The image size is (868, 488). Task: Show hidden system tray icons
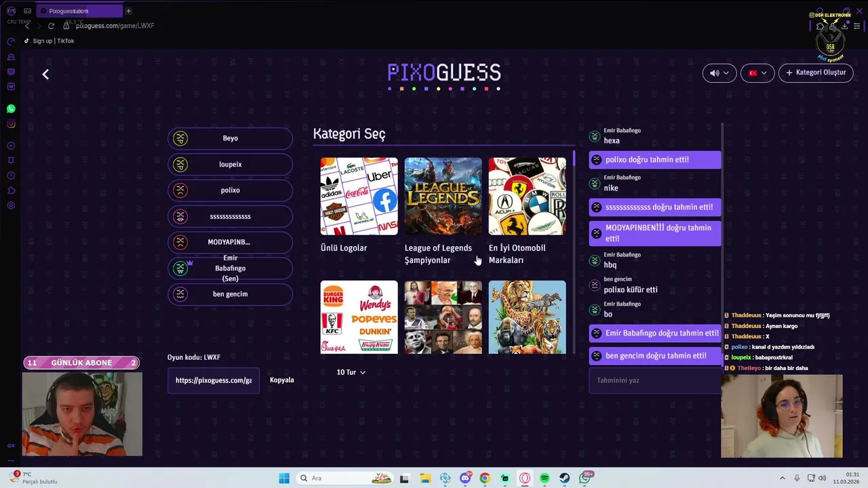[x=782, y=479]
